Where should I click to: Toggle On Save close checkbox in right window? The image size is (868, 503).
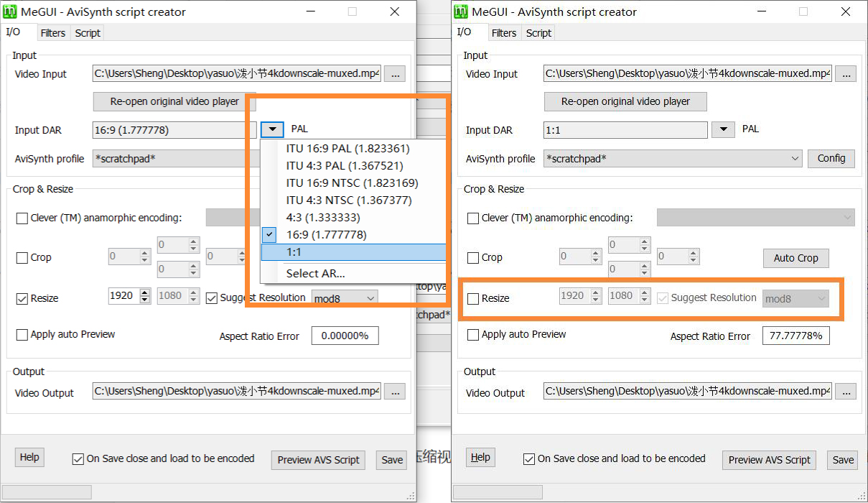coord(529,459)
